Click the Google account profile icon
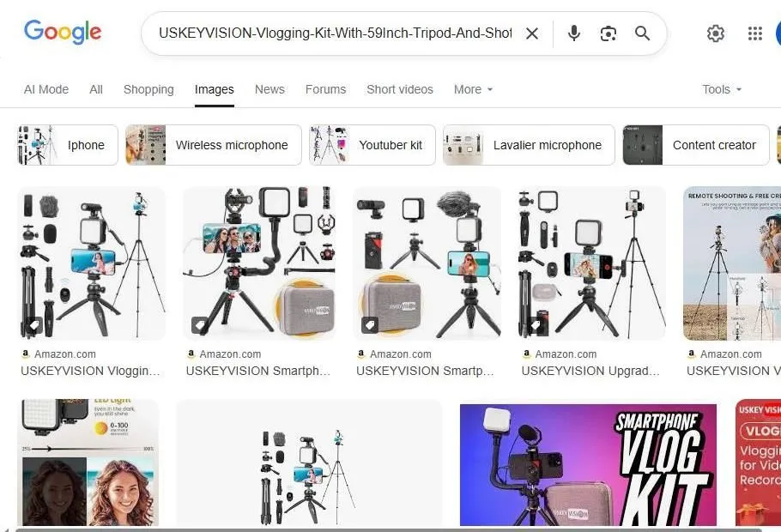 coord(777,33)
